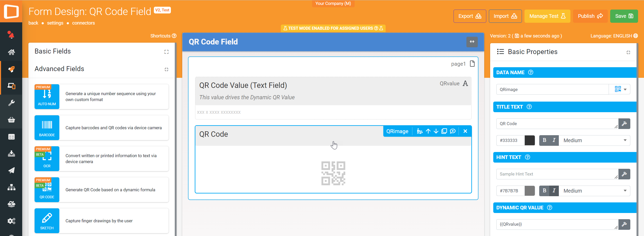Click the app logo at top left
The height and width of the screenshot is (236, 644).
coord(11,11)
